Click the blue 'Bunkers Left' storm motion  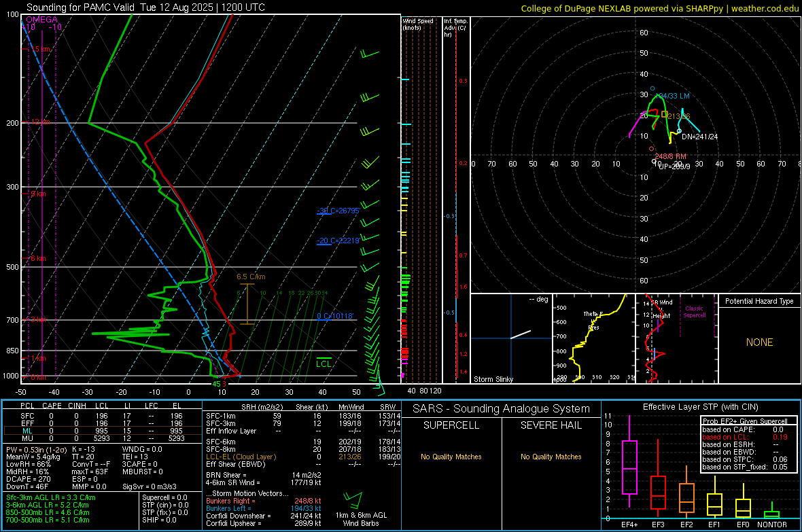(264, 508)
